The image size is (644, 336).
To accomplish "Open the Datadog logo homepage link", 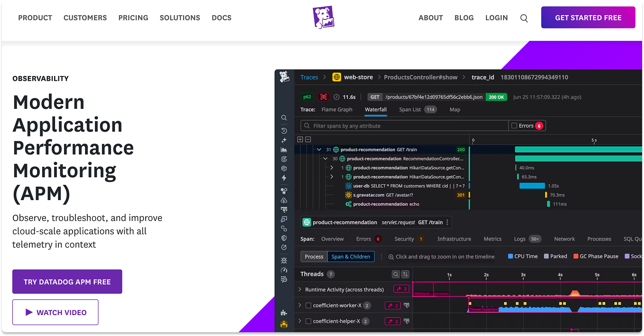I will (x=323, y=18).
